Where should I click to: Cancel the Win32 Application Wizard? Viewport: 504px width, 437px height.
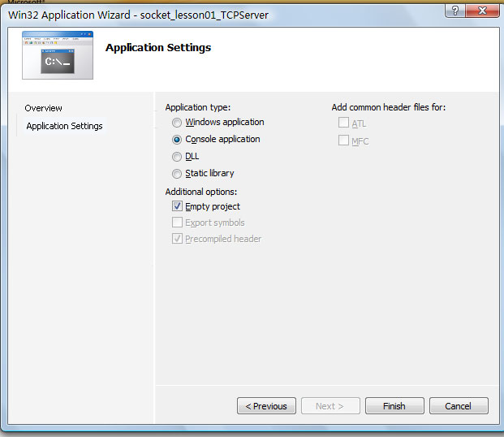pyautogui.click(x=459, y=406)
